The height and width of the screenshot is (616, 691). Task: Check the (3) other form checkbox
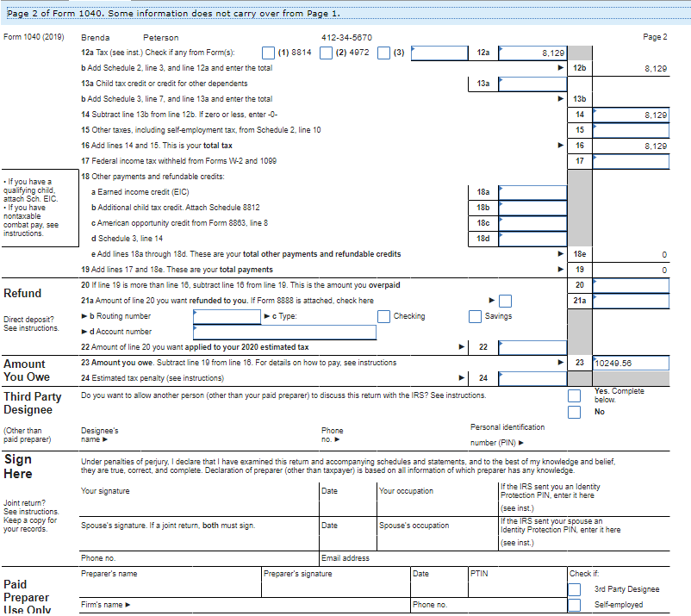383,53
